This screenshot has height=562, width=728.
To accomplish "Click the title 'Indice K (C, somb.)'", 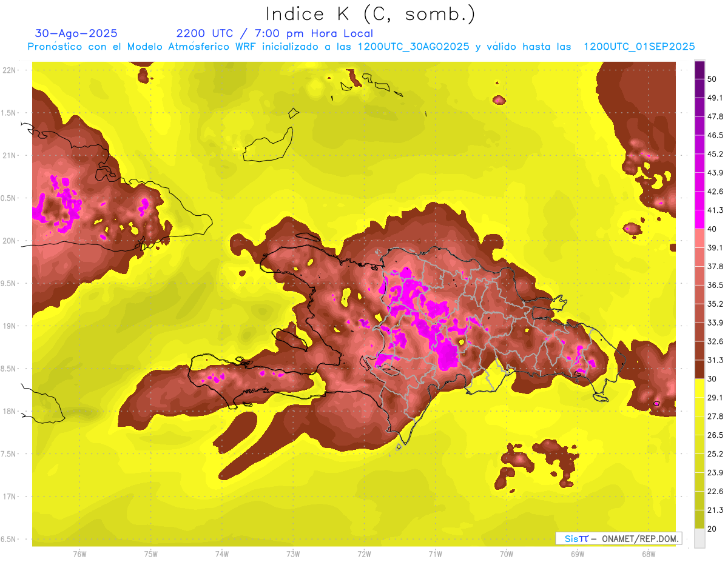I will [x=371, y=14].
